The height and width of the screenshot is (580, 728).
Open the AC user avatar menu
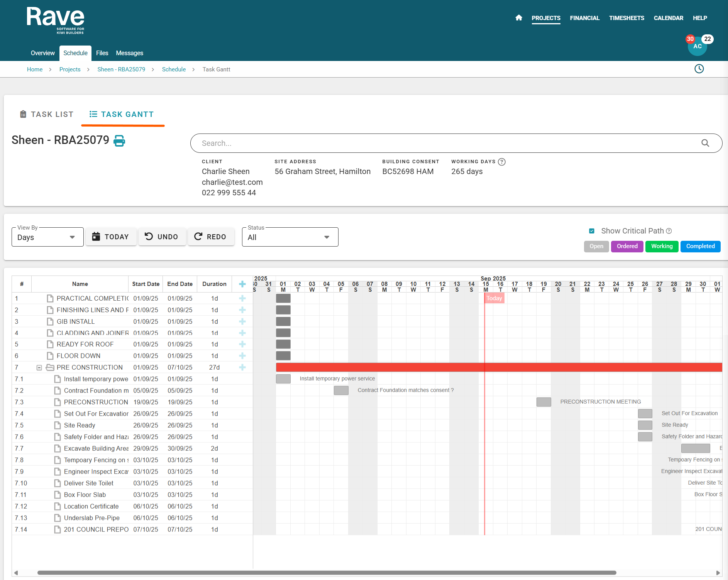click(698, 46)
